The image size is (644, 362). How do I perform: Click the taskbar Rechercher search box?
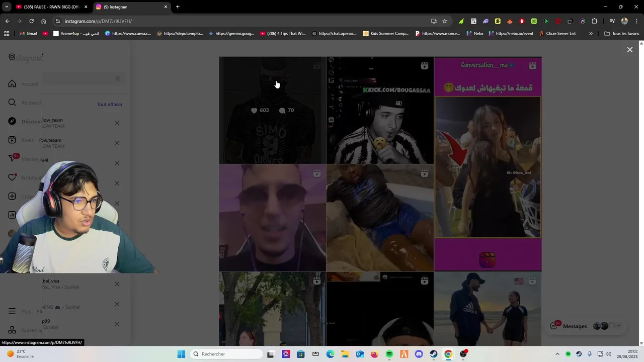(x=227, y=354)
